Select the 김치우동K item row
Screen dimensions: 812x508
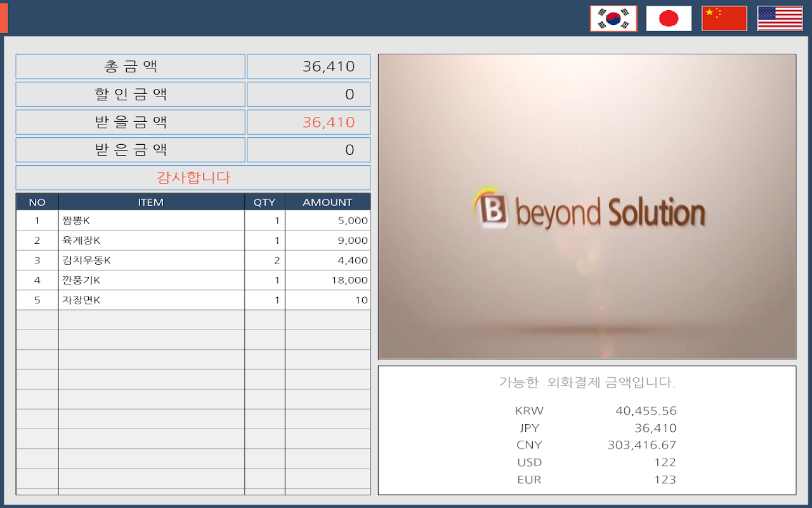coord(193,260)
